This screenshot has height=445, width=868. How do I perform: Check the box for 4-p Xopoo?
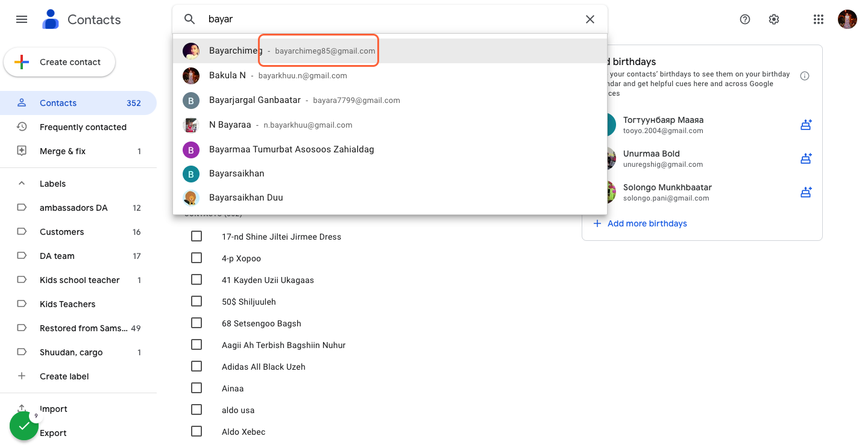[x=197, y=258]
